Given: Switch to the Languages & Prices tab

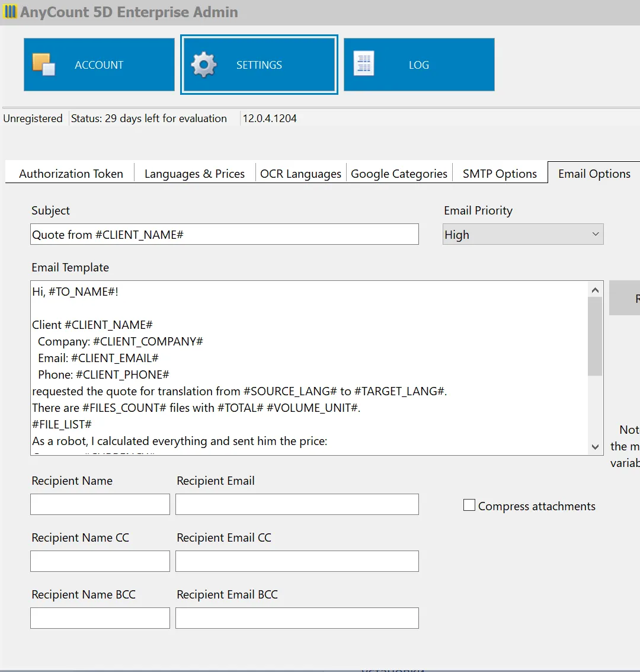Looking at the screenshot, I should [194, 174].
